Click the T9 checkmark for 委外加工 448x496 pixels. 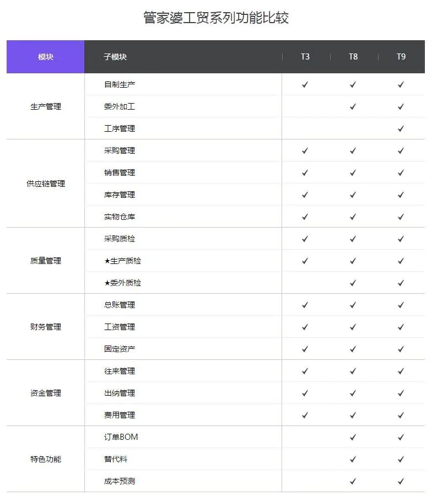pos(401,106)
